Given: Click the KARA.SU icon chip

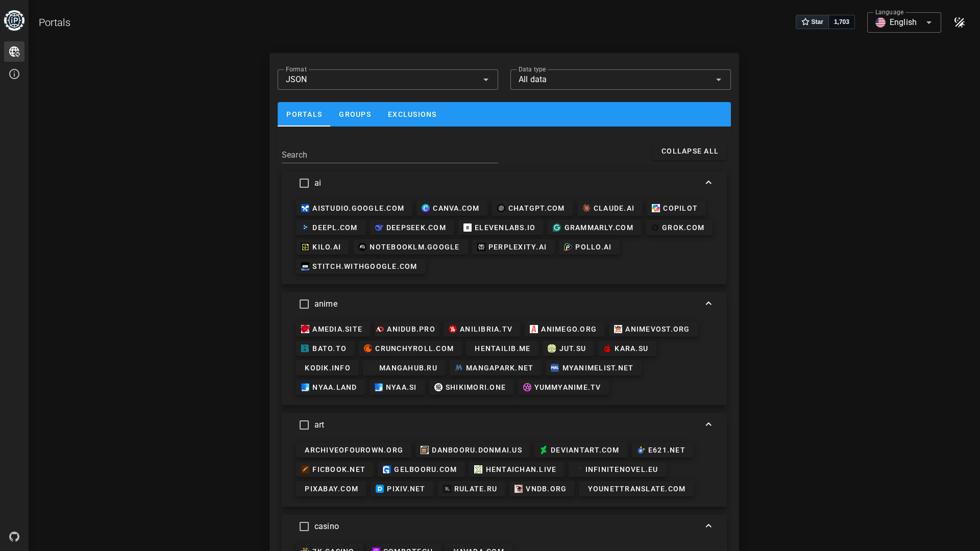Looking at the screenshot, I should click(x=627, y=348).
